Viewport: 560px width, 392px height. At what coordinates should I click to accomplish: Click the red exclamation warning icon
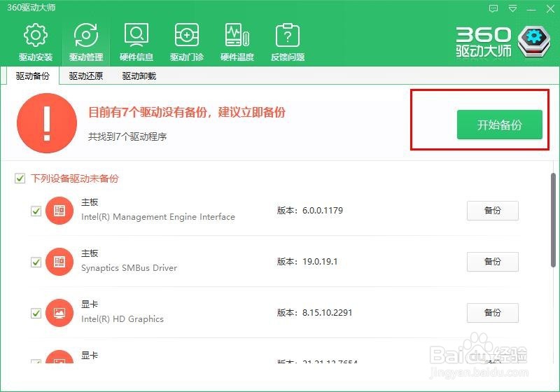point(47,123)
